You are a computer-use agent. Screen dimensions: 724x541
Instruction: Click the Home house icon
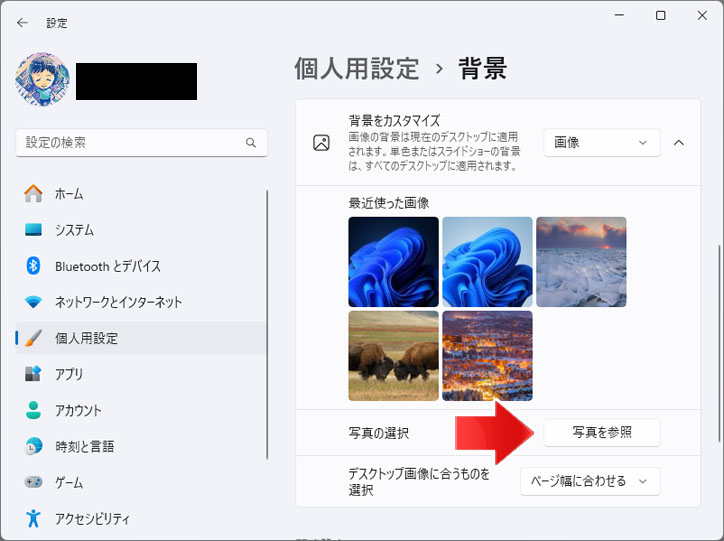click(33, 193)
